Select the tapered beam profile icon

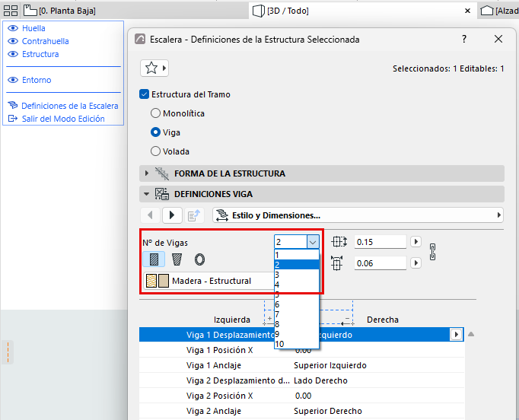pyautogui.click(x=177, y=259)
